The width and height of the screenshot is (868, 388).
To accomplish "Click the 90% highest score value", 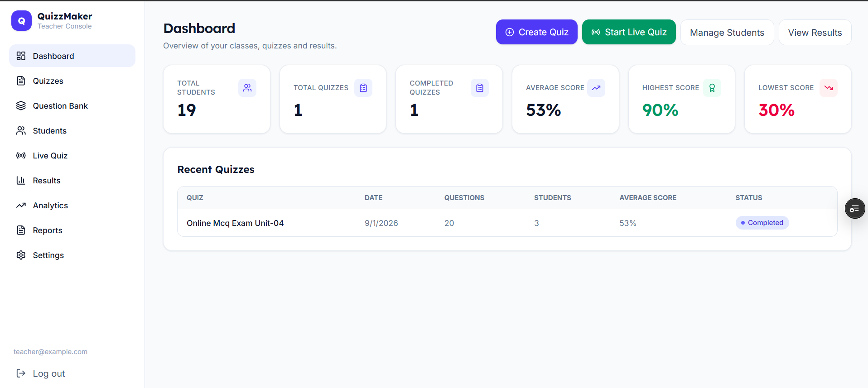I will coord(660,110).
